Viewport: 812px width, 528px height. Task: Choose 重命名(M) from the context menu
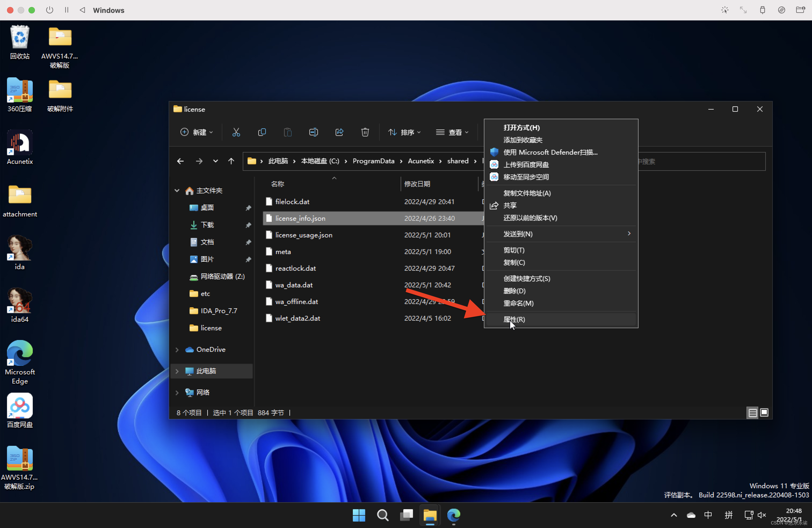coord(518,303)
